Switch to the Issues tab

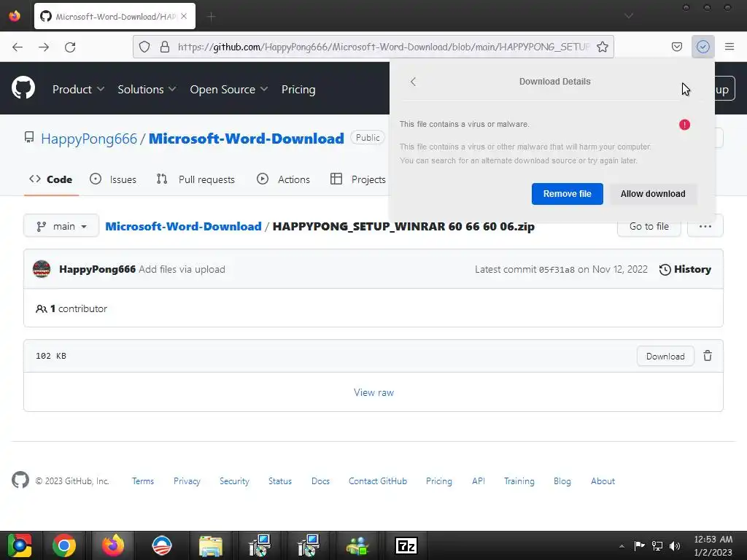point(113,179)
